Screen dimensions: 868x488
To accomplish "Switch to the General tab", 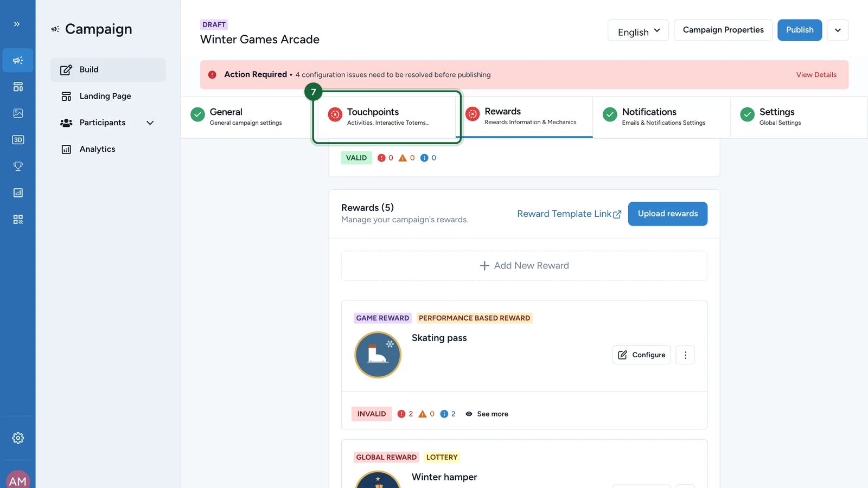I will [249, 117].
